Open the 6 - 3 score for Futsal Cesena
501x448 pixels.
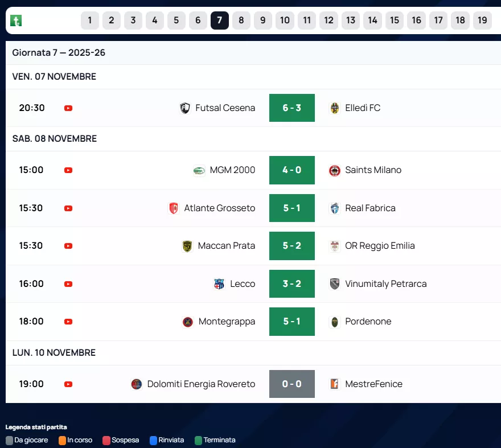click(291, 108)
